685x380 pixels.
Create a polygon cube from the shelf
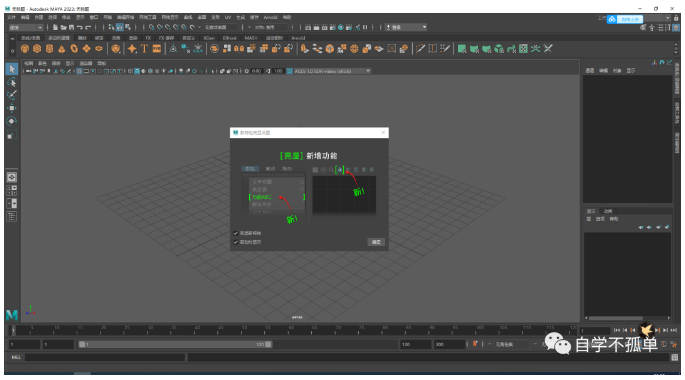(37, 49)
